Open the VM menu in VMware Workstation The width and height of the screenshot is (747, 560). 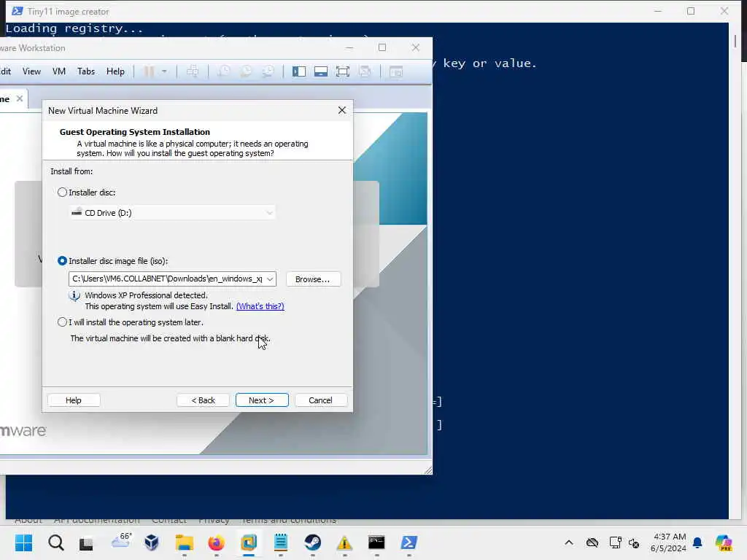click(59, 71)
